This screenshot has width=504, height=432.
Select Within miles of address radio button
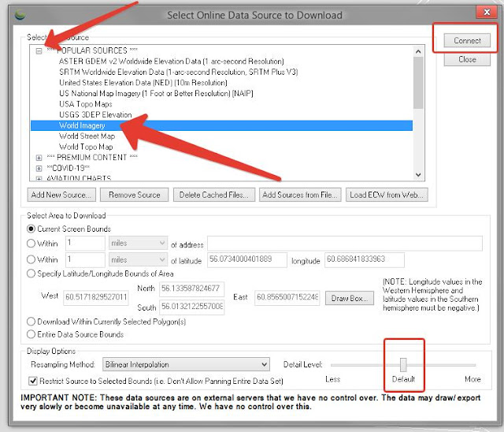pyautogui.click(x=31, y=244)
